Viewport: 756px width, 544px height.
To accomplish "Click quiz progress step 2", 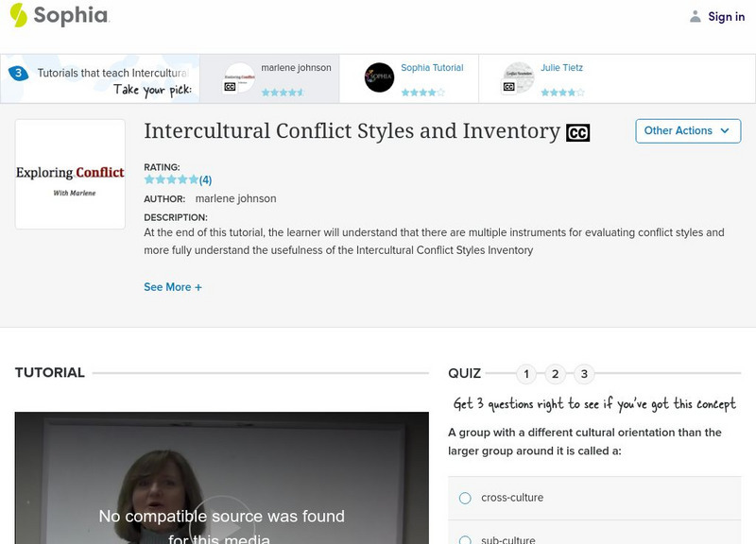I will (554, 374).
